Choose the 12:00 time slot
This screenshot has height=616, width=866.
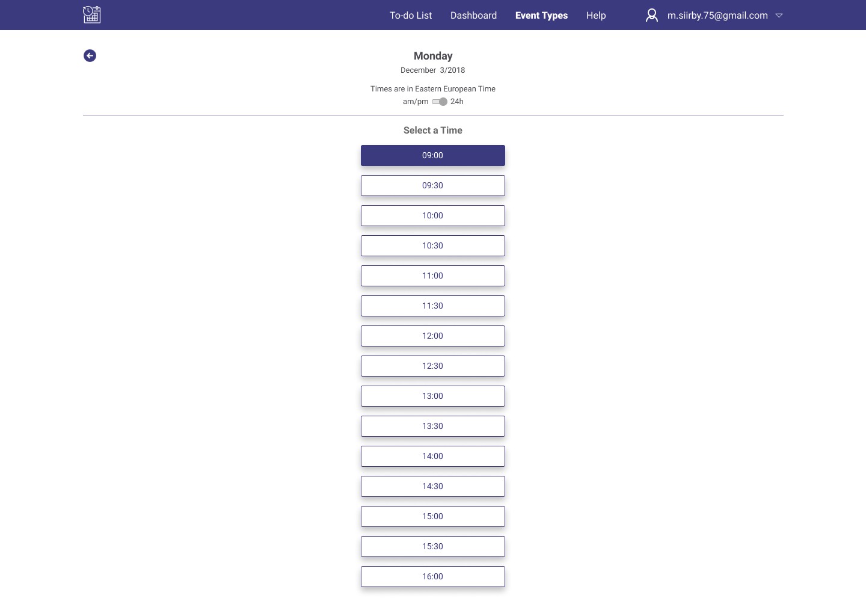point(433,336)
